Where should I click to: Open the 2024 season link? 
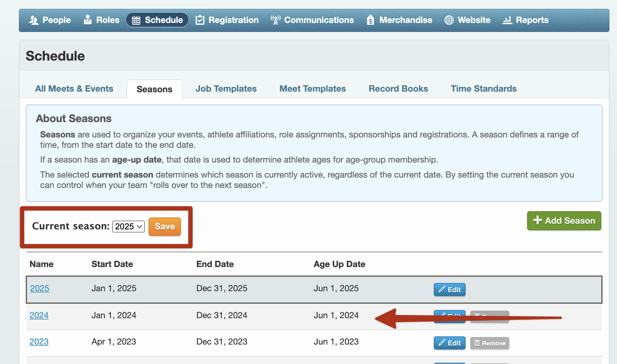pos(39,315)
